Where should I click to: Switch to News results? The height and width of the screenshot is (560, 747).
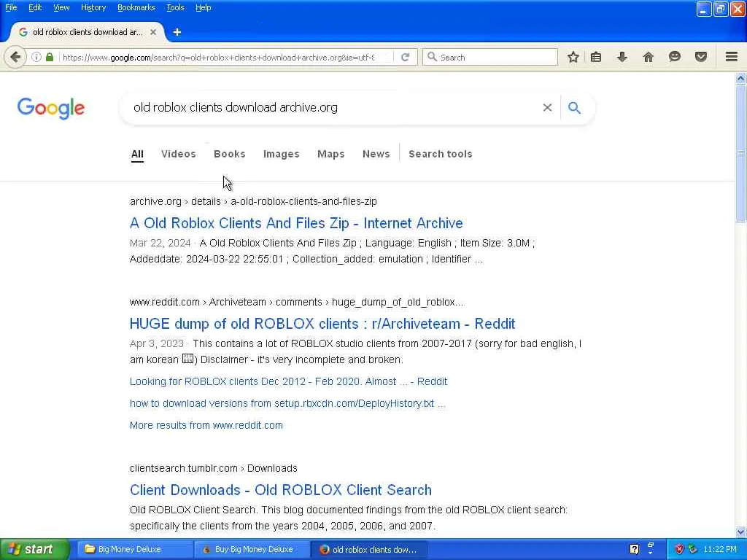(x=376, y=154)
